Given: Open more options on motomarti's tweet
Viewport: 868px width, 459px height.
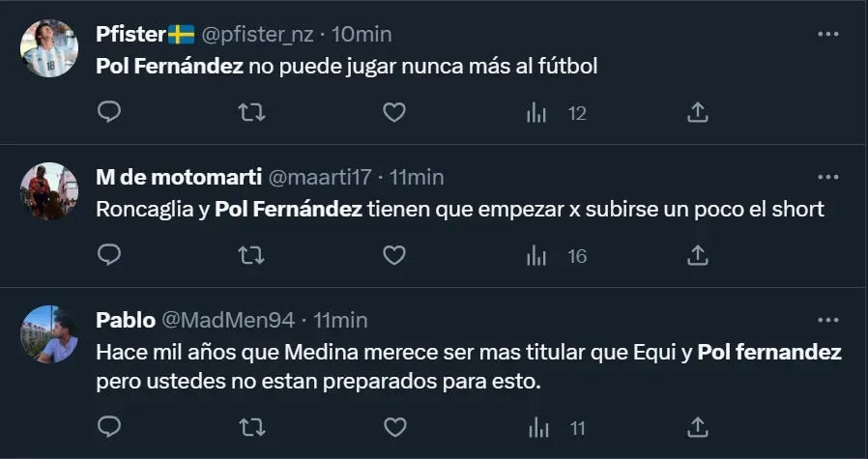Looking at the screenshot, I should [x=828, y=177].
